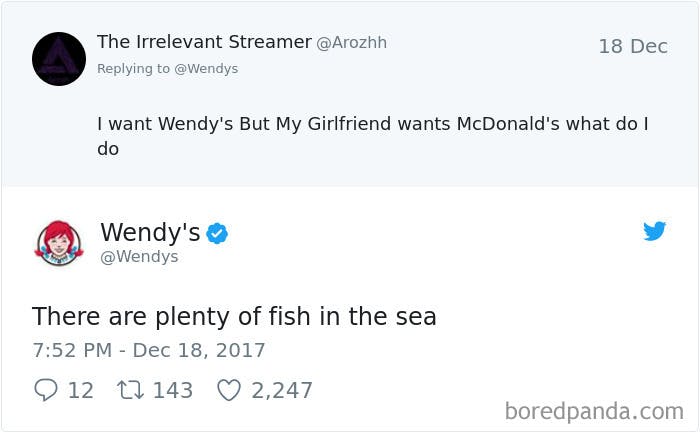Open the 18 Dec date link

(633, 46)
